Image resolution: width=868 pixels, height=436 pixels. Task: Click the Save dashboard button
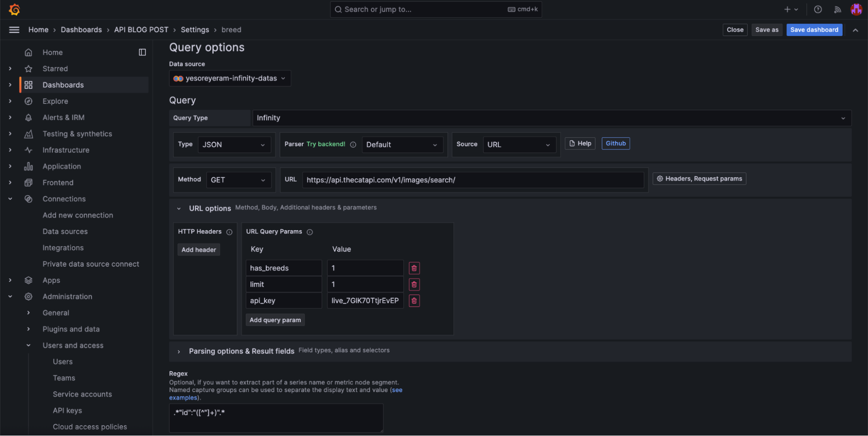pos(814,30)
